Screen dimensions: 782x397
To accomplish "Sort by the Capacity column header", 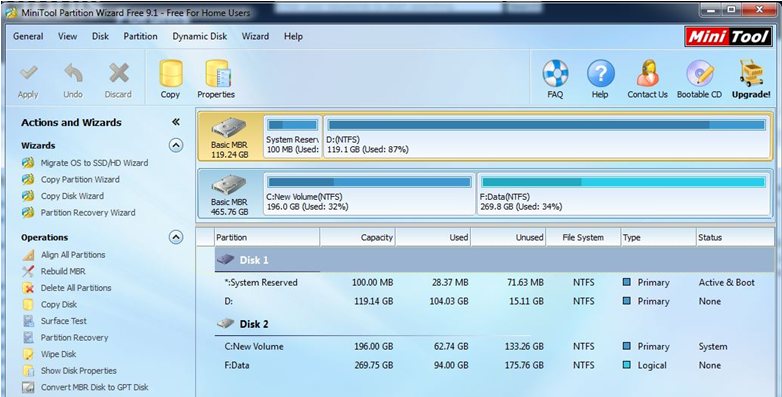I will point(358,237).
